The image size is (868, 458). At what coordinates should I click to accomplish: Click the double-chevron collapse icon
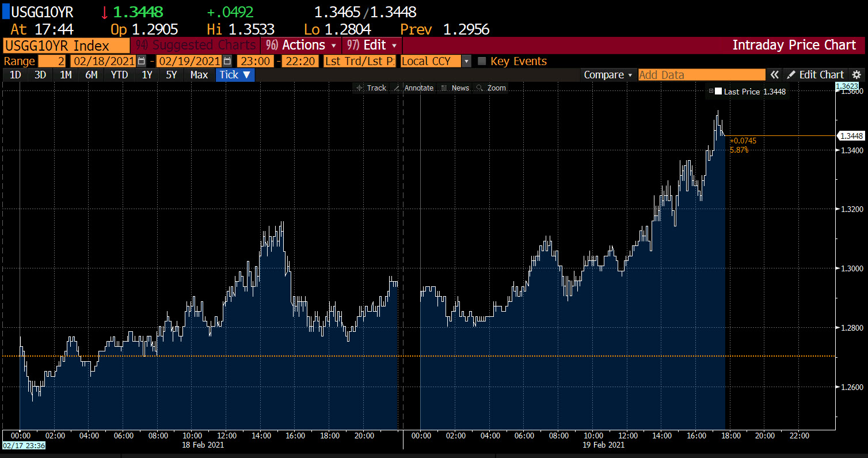pyautogui.click(x=775, y=75)
